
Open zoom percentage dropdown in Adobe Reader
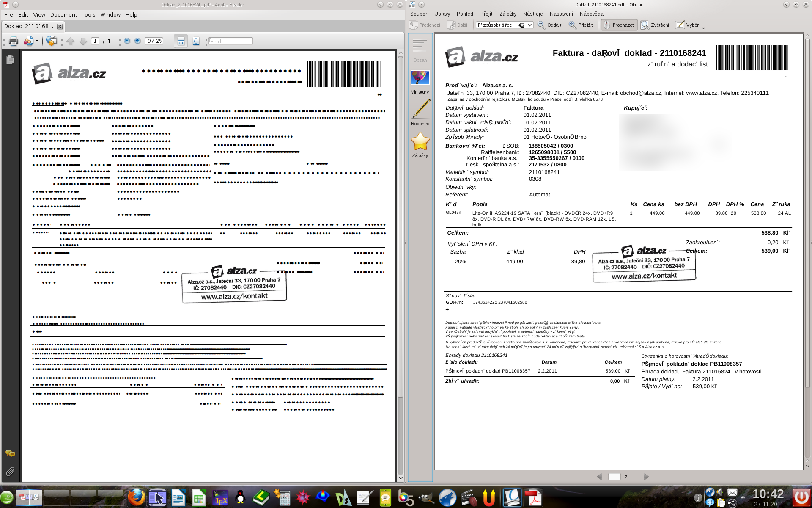point(165,41)
